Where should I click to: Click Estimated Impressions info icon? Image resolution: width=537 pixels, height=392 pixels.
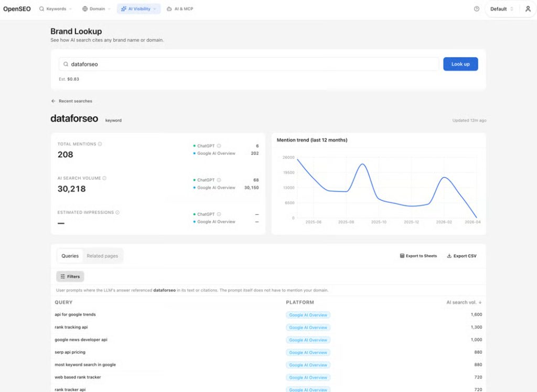pyautogui.click(x=117, y=213)
